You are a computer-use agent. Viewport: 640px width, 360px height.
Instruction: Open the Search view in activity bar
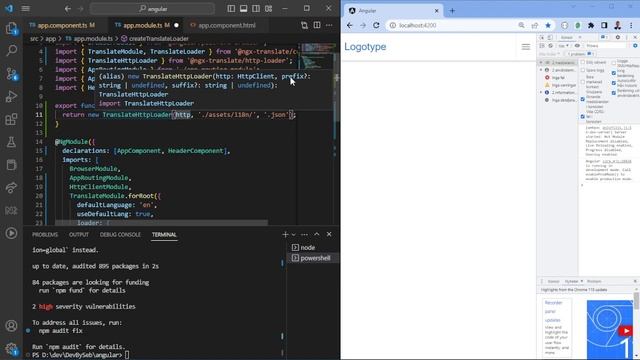coord(11,51)
